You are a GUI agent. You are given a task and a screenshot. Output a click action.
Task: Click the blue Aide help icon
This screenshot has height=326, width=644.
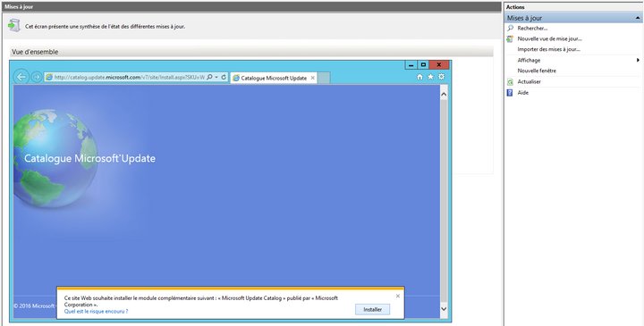(510, 93)
